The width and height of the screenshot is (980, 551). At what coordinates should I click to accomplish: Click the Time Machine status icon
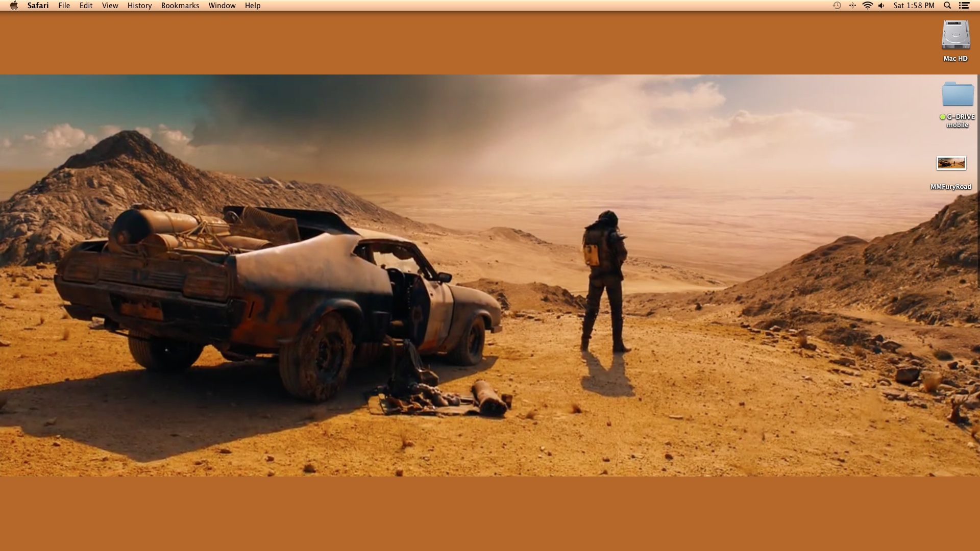point(837,6)
